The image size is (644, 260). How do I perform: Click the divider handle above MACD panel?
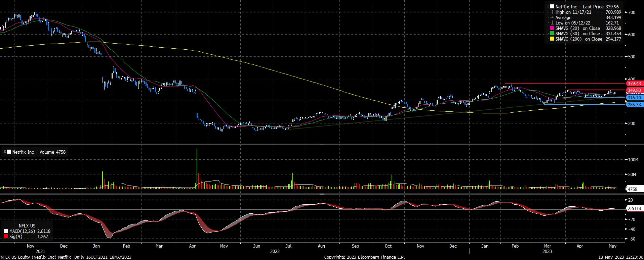[322, 194]
